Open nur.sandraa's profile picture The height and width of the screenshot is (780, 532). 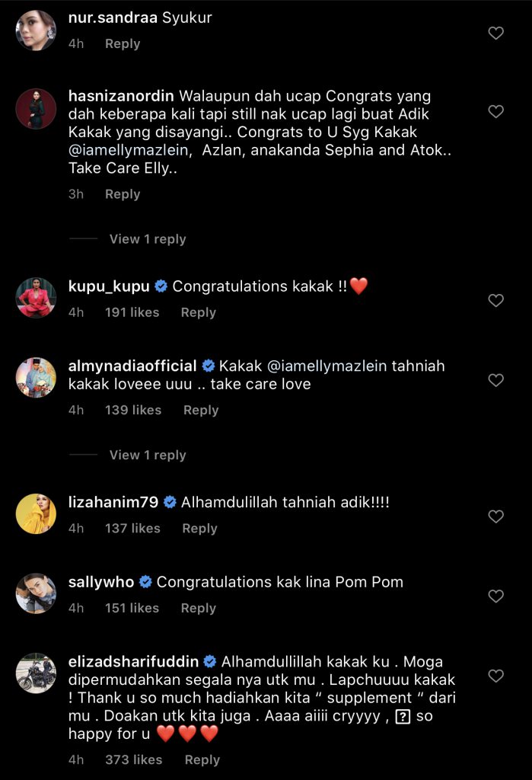pyautogui.click(x=36, y=30)
